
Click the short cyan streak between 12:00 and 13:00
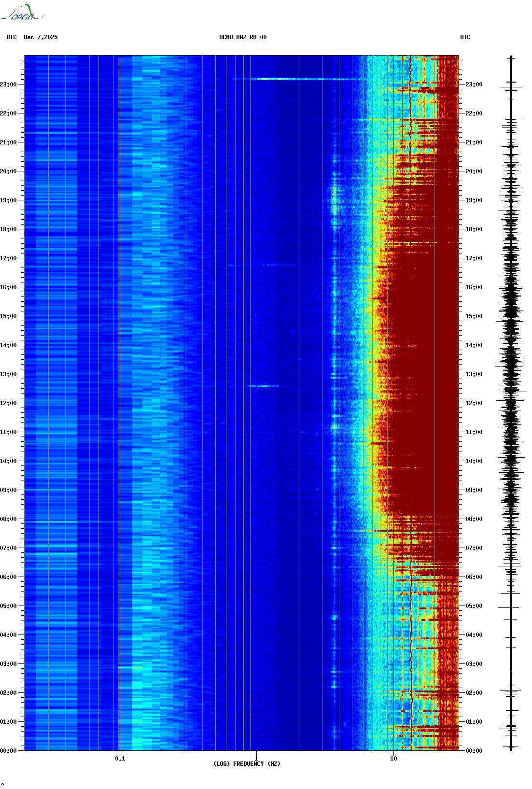(263, 386)
